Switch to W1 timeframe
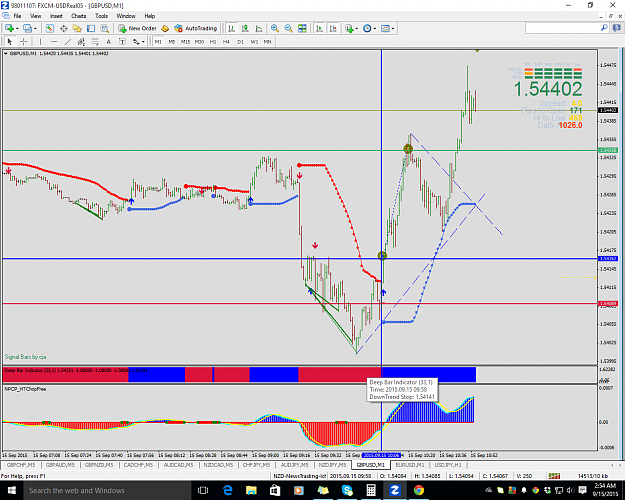The image size is (625, 500). coord(254,41)
